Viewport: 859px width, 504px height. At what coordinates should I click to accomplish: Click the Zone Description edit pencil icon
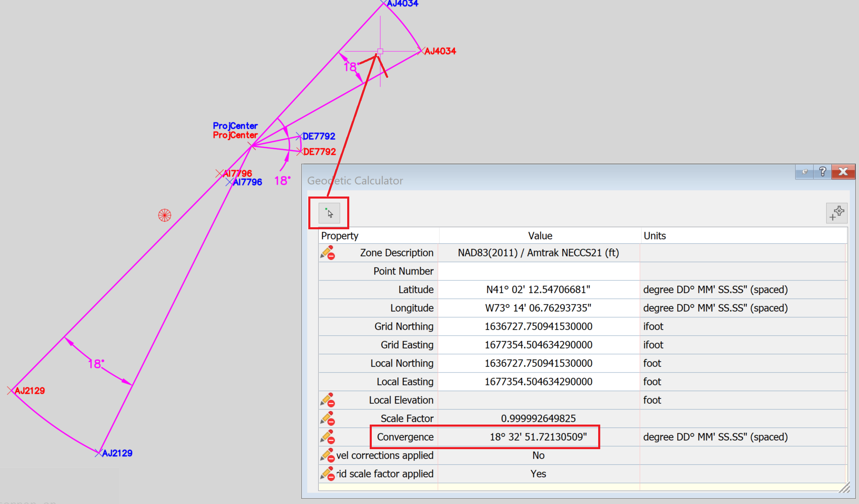click(328, 253)
